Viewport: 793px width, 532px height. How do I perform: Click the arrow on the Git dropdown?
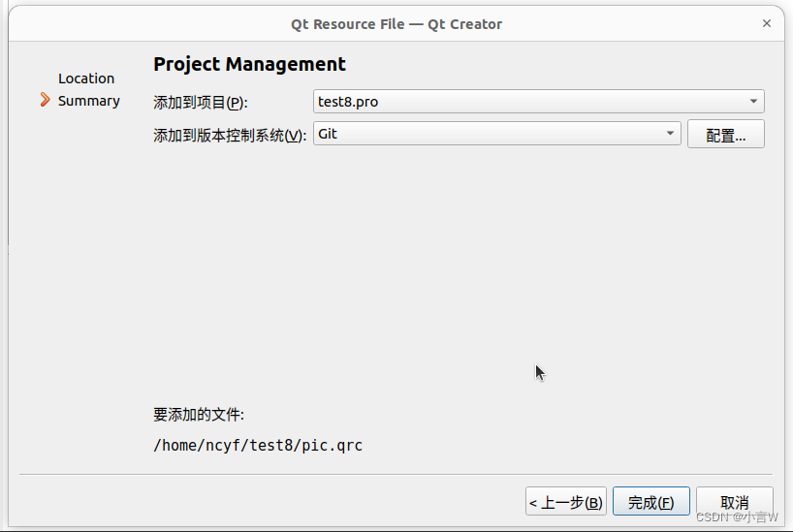coord(671,134)
